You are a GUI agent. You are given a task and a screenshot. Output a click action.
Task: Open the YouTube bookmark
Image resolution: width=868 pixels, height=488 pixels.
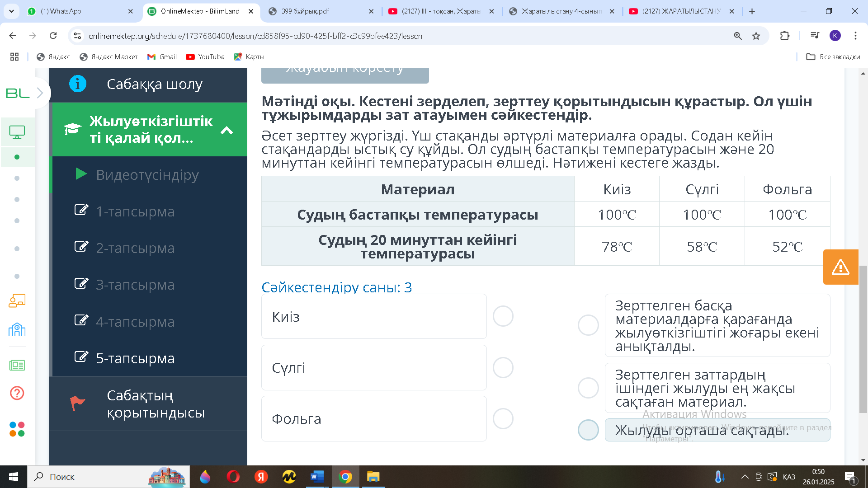tap(205, 57)
